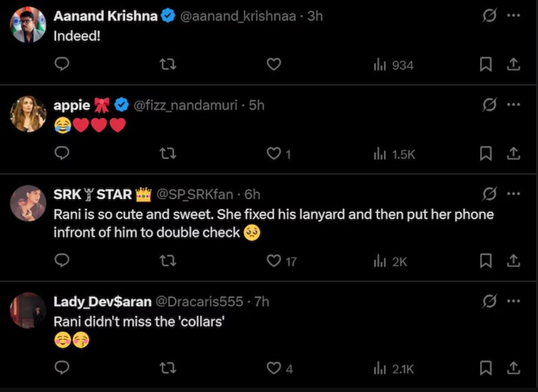Like Aanand Krishna's tweet
538x392 pixels.
click(274, 64)
